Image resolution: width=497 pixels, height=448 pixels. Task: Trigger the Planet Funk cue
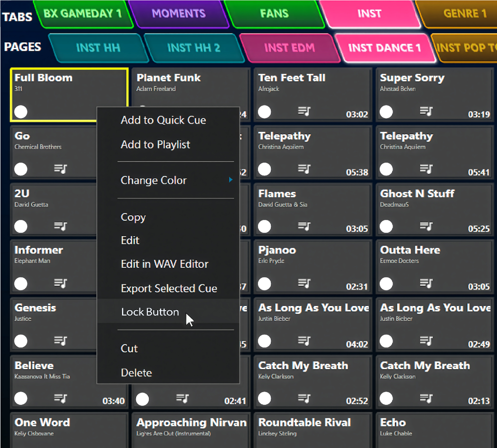[191, 87]
